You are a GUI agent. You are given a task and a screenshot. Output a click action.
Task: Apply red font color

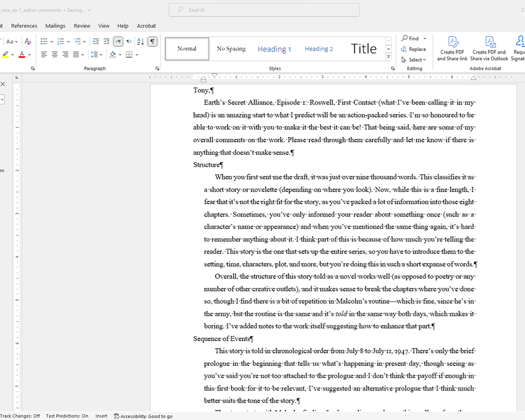click(22, 54)
